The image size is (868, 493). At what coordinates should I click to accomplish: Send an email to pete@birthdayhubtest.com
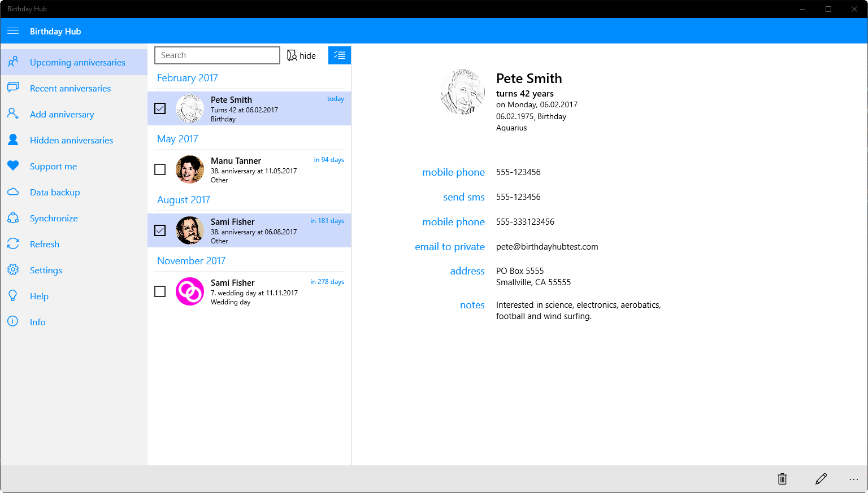[450, 247]
